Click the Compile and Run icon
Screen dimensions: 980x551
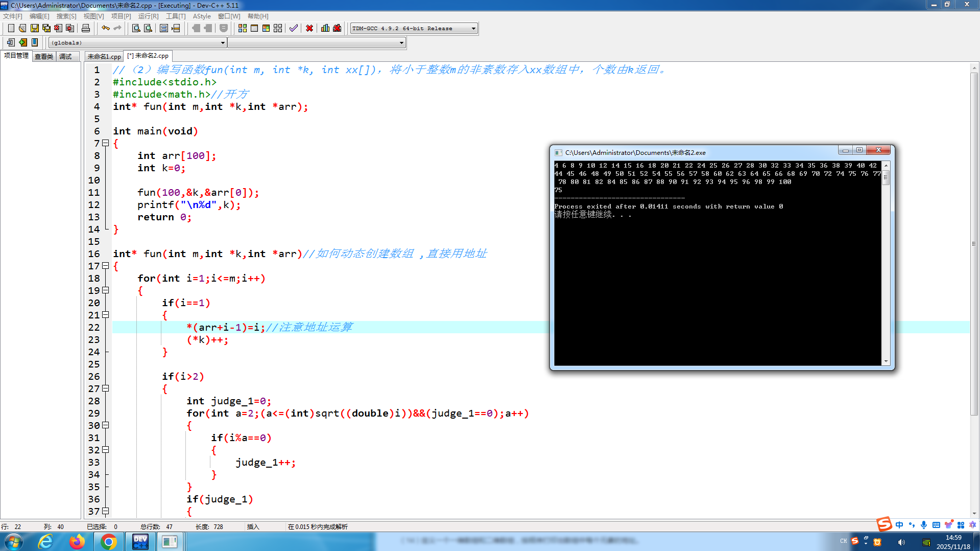tap(266, 28)
